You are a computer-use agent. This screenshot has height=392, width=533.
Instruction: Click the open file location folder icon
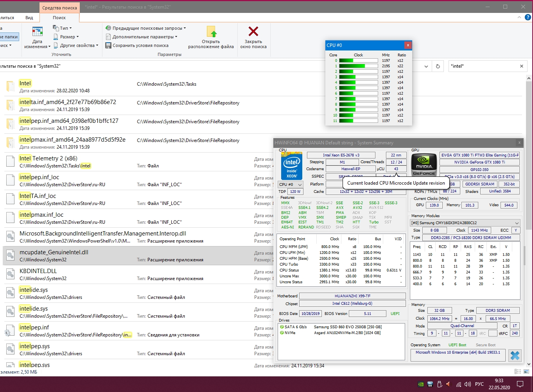[x=211, y=32]
